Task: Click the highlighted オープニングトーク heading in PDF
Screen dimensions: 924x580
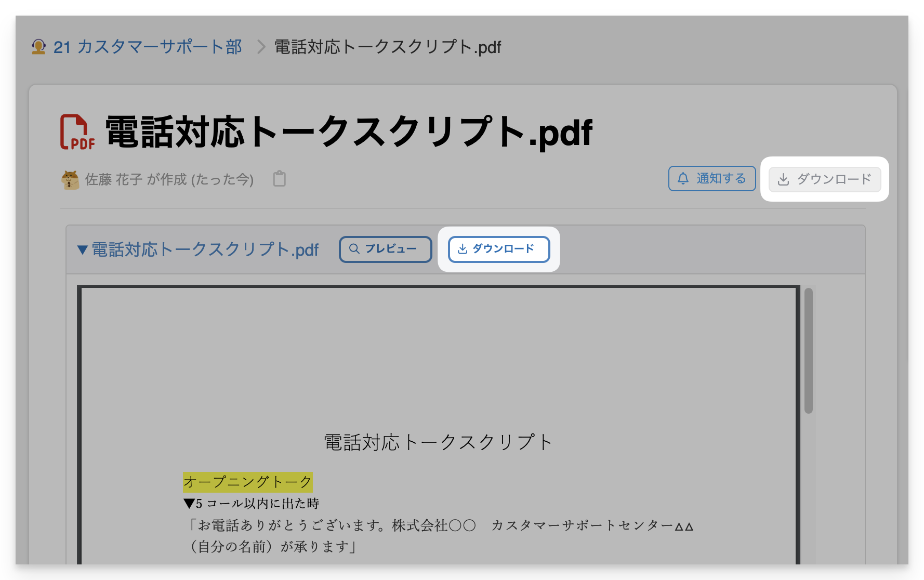Action: coord(247,482)
